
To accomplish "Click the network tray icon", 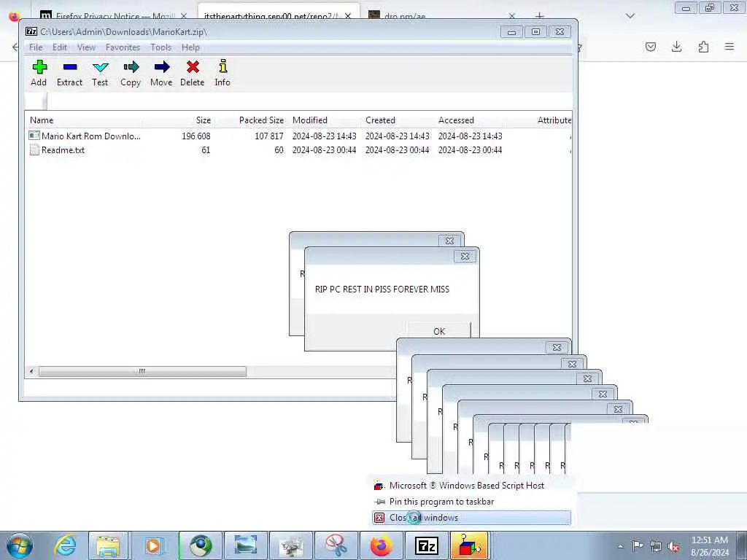I will click(656, 546).
